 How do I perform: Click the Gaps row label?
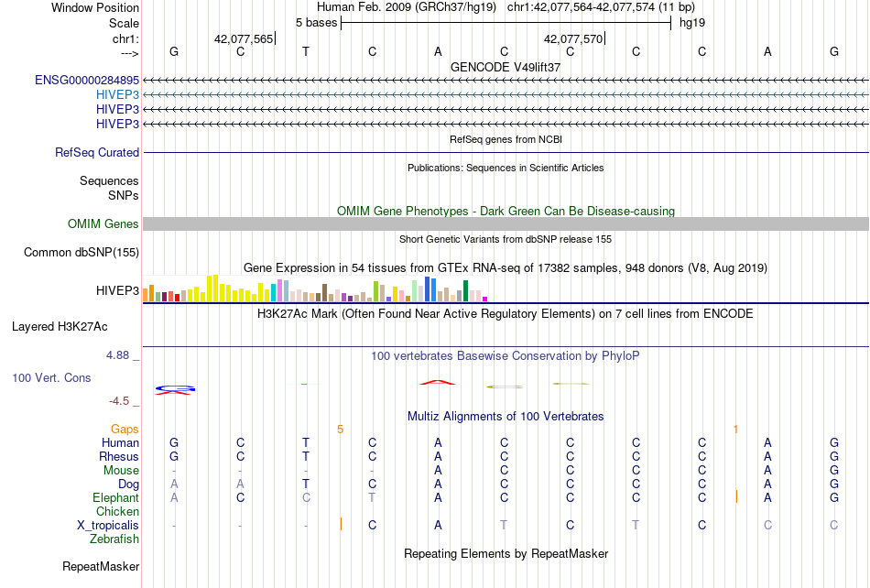(x=125, y=429)
